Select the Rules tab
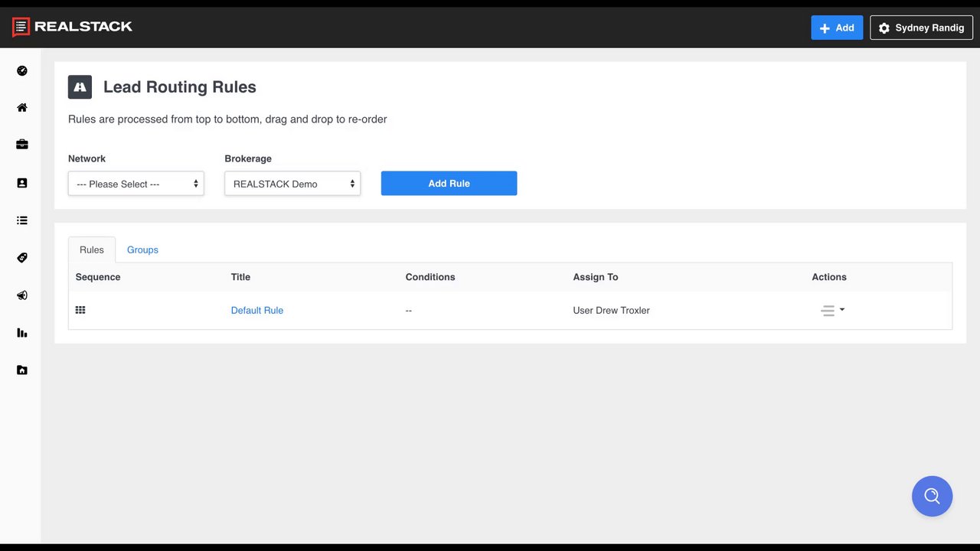The width and height of the screenshot is (980, 551). click(x=92, y=249)
